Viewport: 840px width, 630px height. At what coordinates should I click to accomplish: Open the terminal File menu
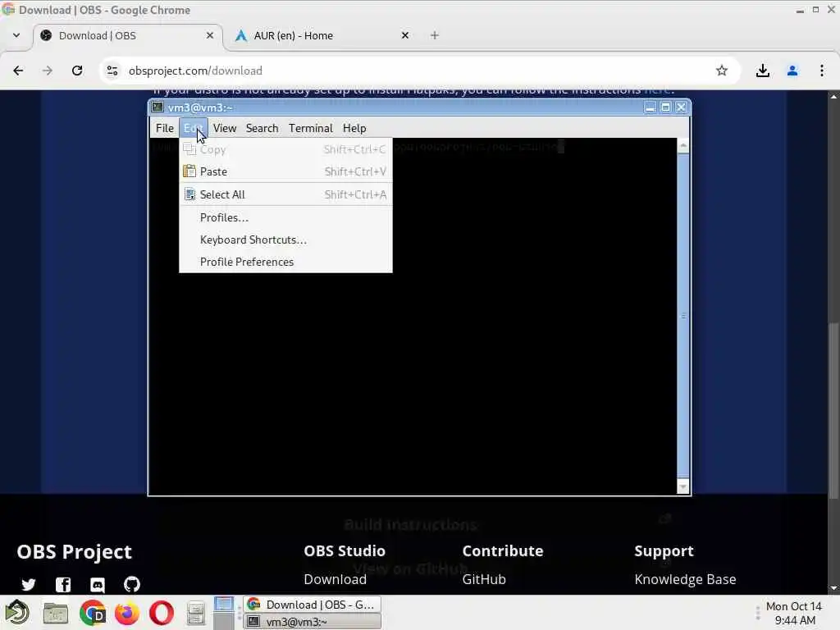coord(164,128)
